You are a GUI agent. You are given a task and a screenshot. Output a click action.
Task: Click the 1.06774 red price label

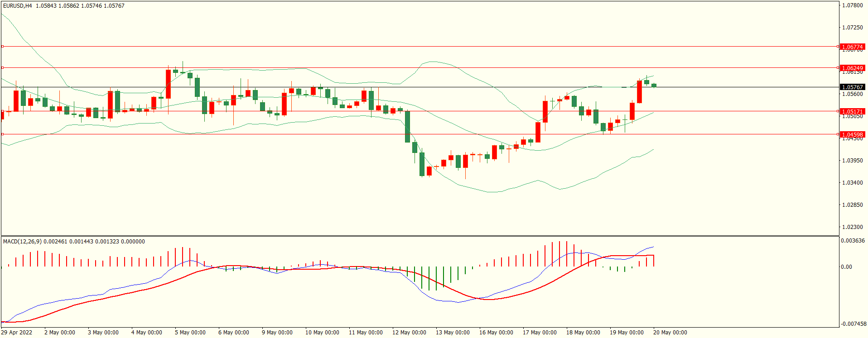pos(852,47)
